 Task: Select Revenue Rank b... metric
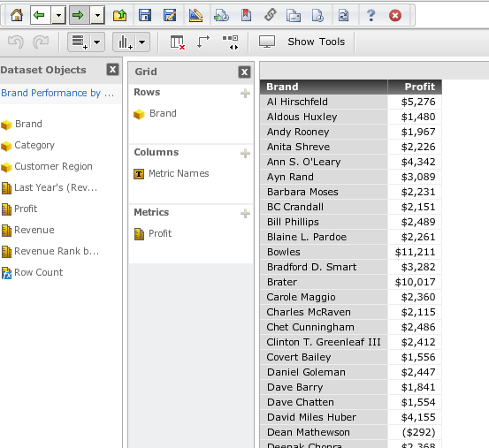pos(57,251)
